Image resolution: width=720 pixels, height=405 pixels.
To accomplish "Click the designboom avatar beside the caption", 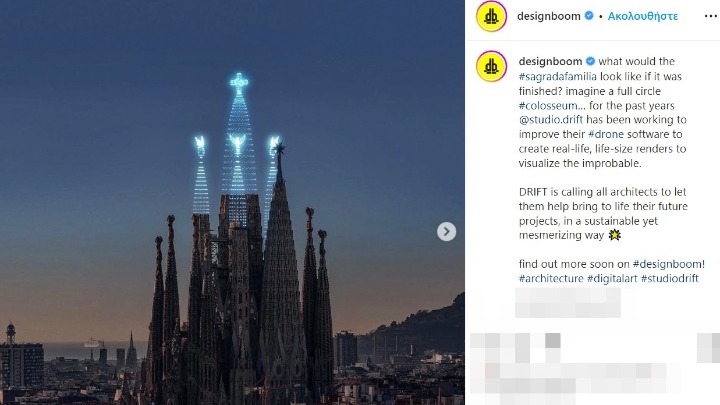I will pyautogui.click(x=491, y=66).
